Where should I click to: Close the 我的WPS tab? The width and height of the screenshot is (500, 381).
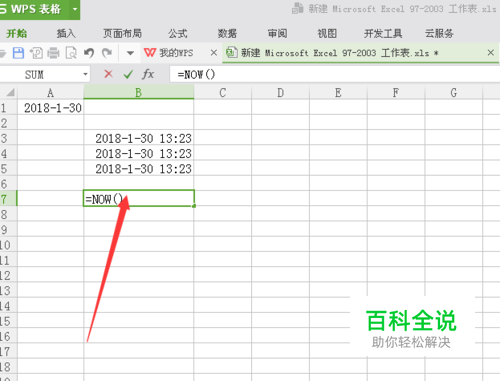(214, 53)
